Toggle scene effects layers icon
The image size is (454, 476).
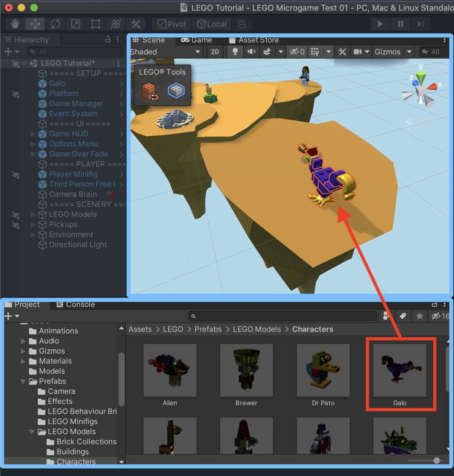coord(267,52)
